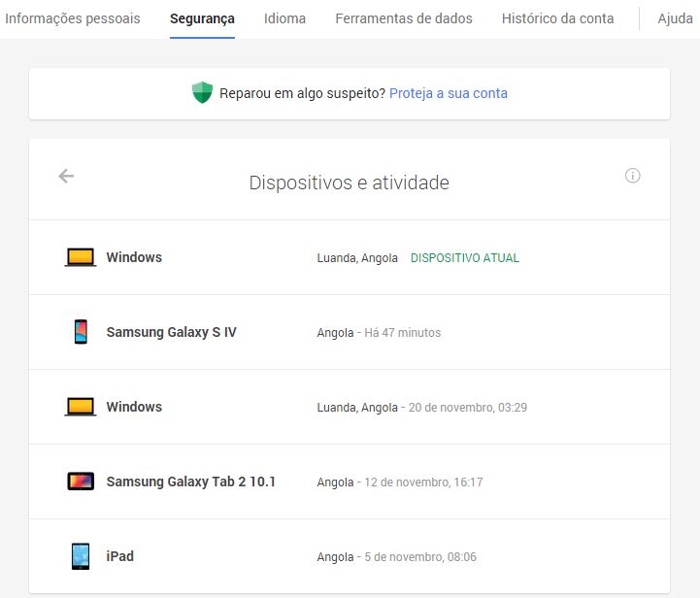Screen dimensions: 700x598
Task: Click the 'Há 47 minutos' activity text
Action: point(403,333)
